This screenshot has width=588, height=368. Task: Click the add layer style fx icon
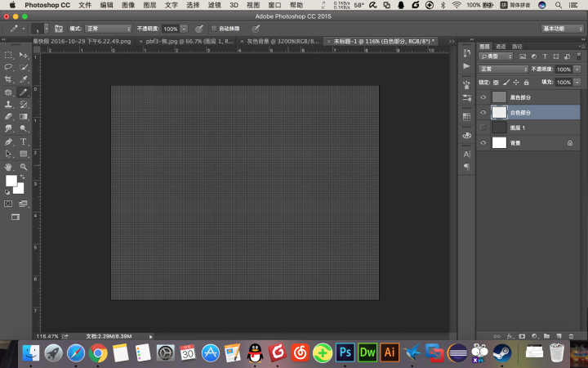coord(510,336)
